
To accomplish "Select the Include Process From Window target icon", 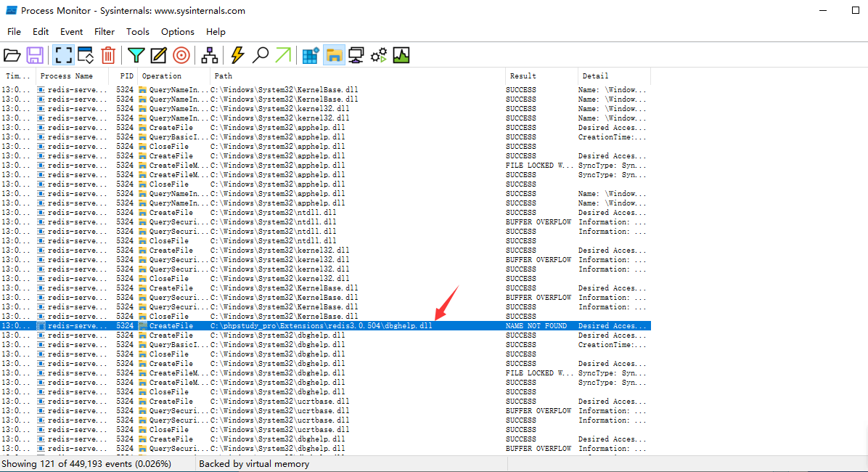I will click(181, 55).
